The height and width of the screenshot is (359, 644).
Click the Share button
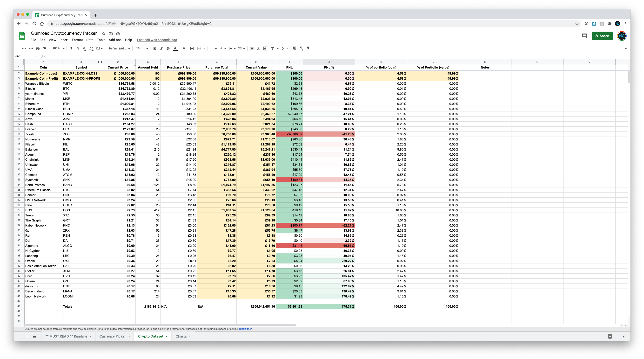pyautogui.click(x=603, y=36)
